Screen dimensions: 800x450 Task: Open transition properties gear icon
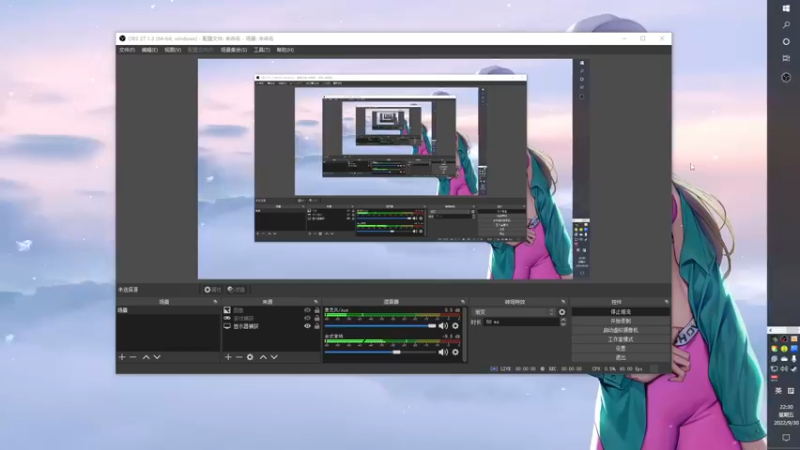tap(562, 312)
